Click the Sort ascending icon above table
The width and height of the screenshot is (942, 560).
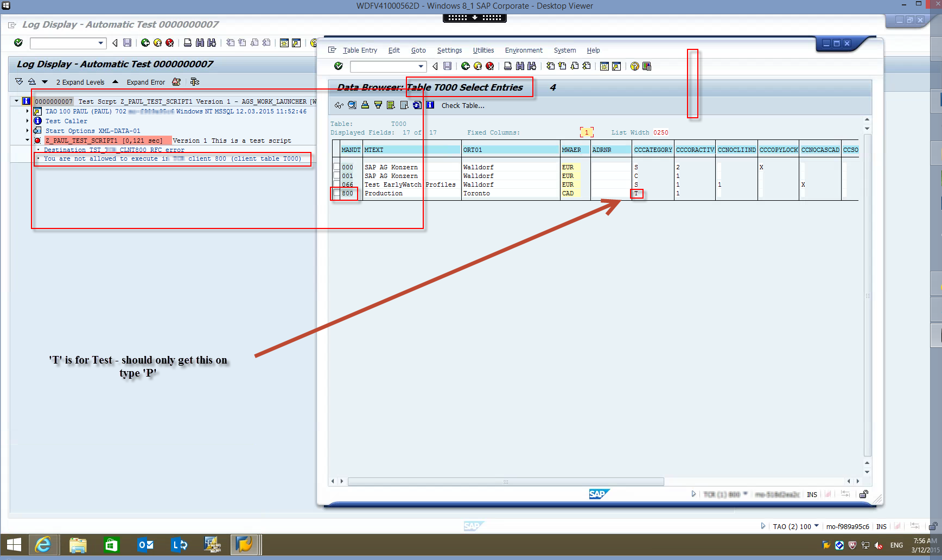[365, 105]
